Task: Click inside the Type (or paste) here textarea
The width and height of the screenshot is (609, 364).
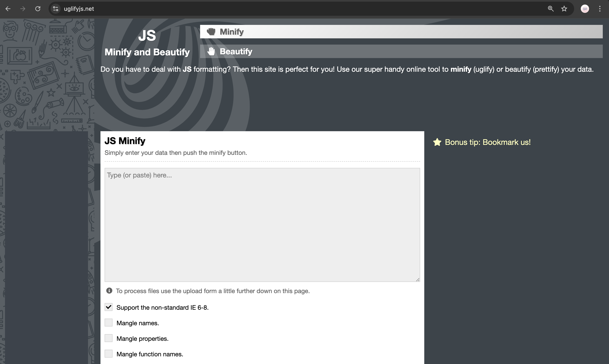Action: tap(262, 224)
